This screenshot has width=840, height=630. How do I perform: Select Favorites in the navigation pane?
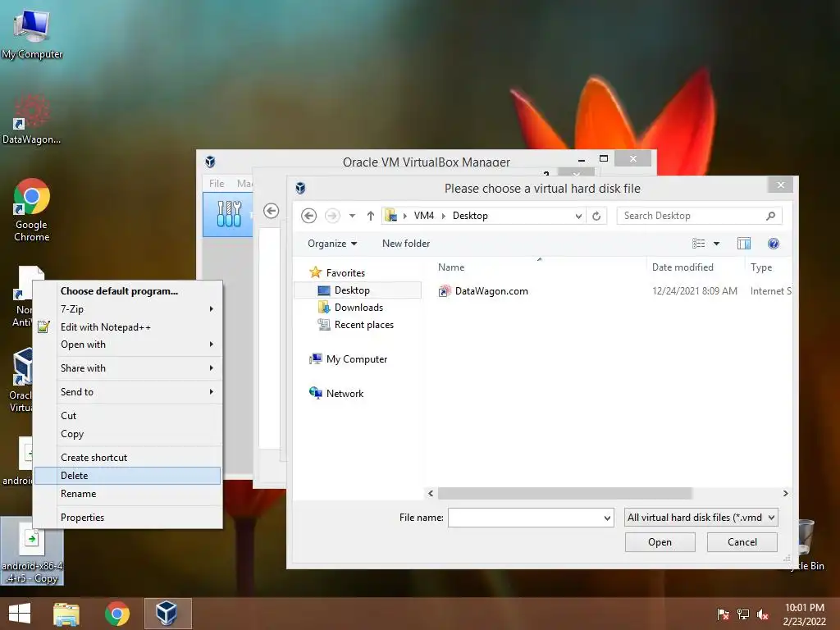(337, 272)
